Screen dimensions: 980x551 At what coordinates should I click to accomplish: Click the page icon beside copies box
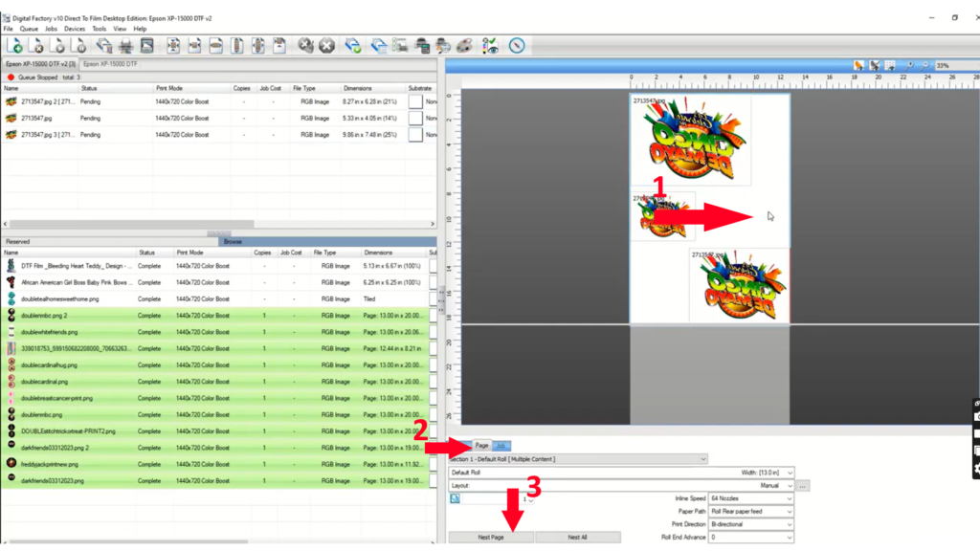point(455,498)
